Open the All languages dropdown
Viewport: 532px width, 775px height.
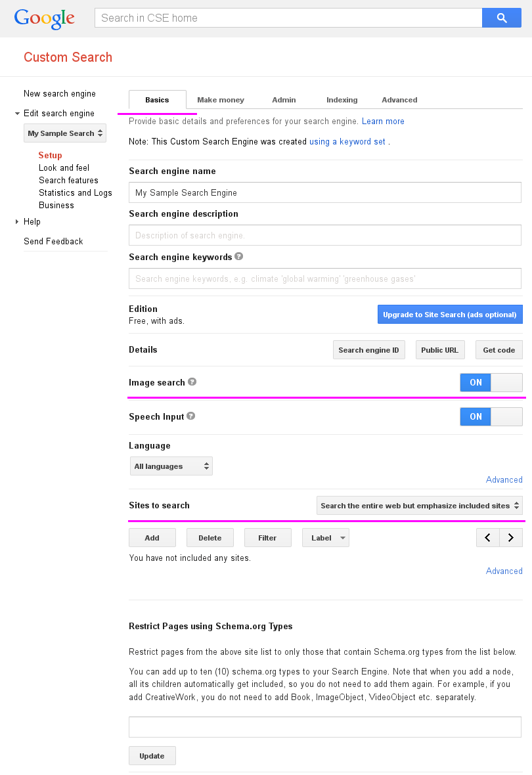pyautogui.click(x=171, y=466)
